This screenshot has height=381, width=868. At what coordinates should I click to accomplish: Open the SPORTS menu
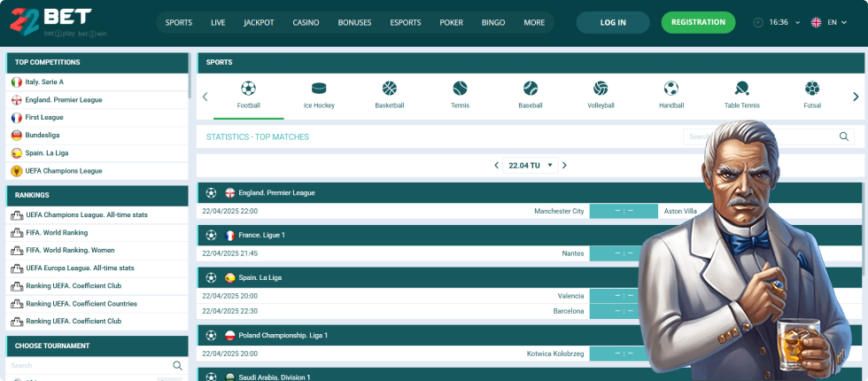179,23
